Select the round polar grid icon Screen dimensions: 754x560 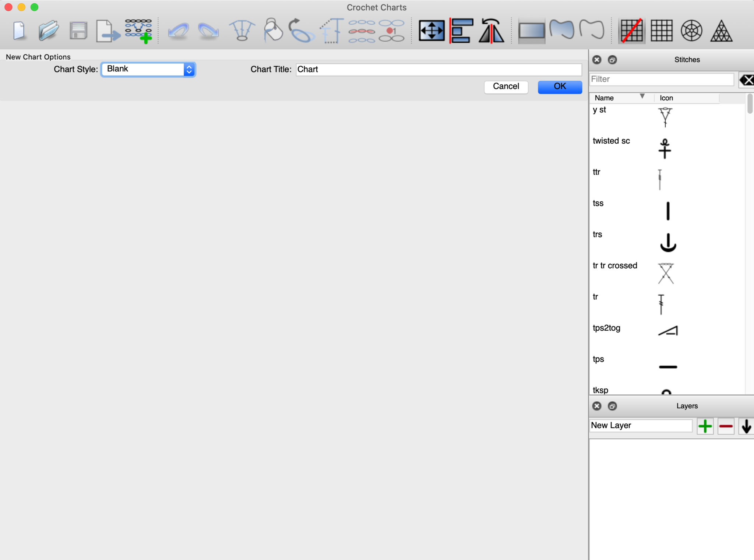pyautogui.click(x=691, y=31)
